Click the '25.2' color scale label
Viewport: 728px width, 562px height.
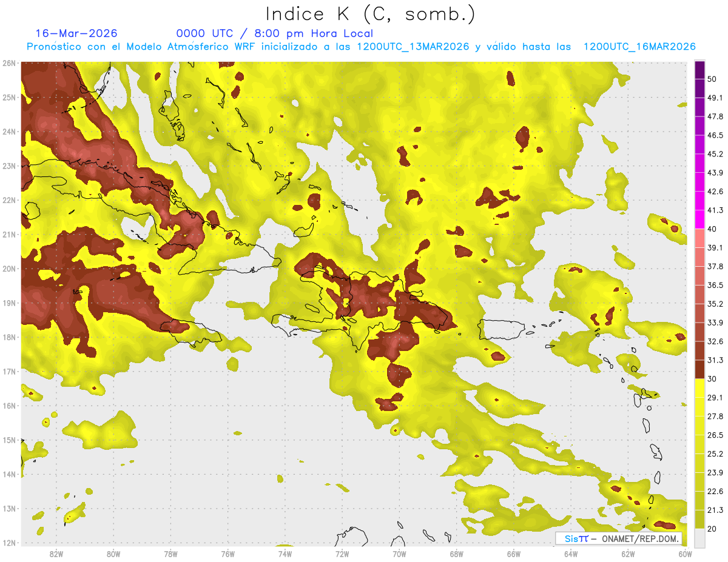tap(715, 453)
